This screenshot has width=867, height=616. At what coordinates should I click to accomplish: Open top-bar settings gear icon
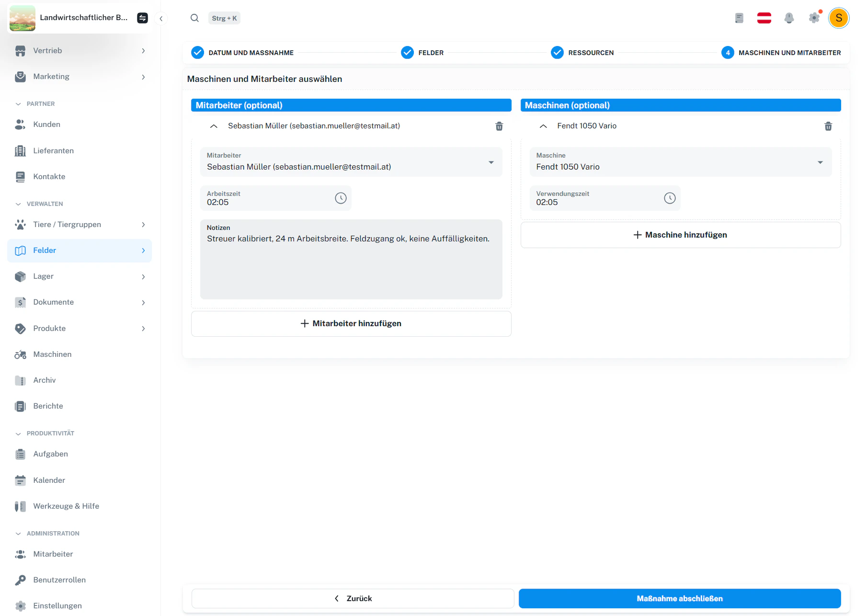pyautogui.click(x=814, y=18)
